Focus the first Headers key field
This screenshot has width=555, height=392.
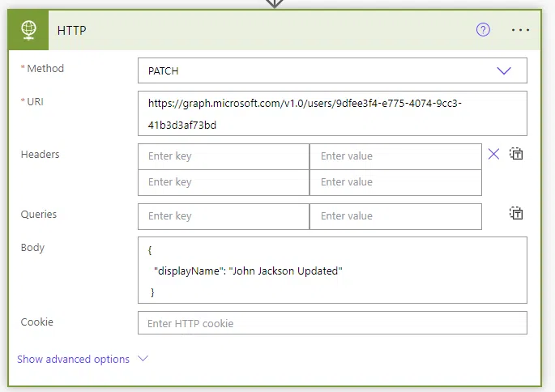(x=224, y=156)
